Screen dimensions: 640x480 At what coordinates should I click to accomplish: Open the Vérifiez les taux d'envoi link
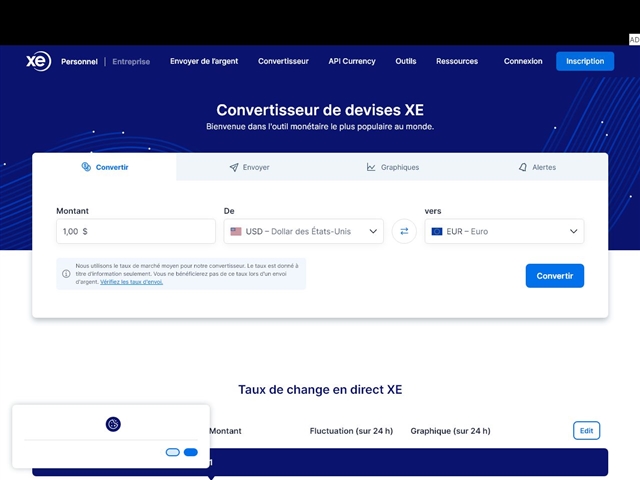[x=131, y=282]
